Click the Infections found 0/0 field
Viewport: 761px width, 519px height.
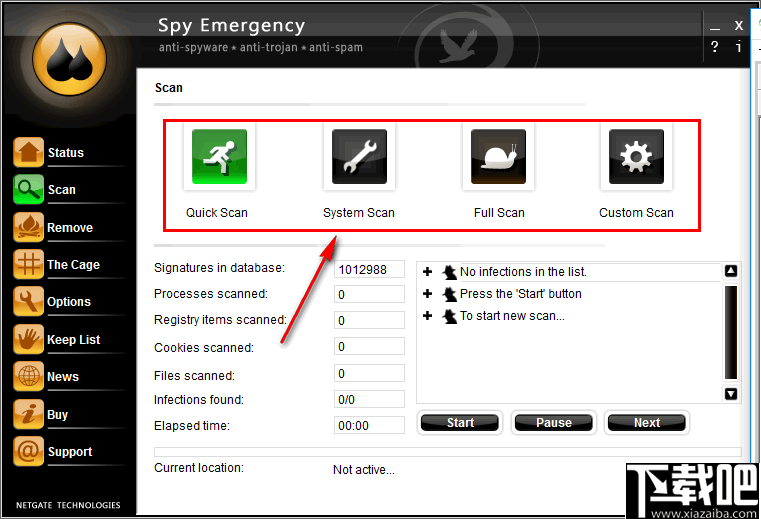tap(369, 399)
